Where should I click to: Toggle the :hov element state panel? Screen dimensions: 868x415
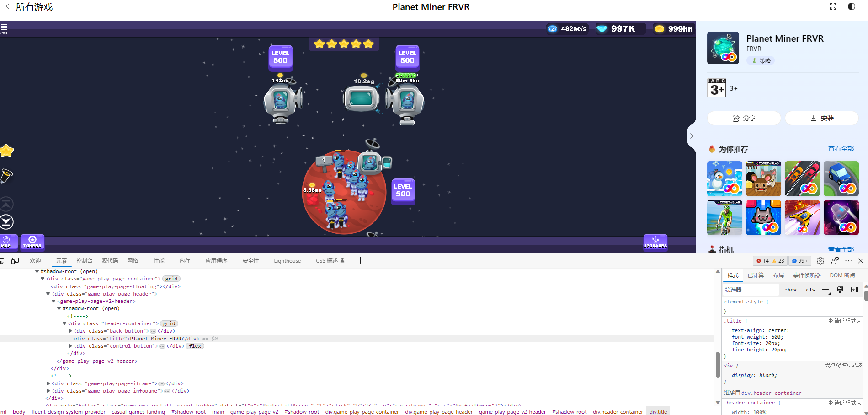[x=791, y=290]
